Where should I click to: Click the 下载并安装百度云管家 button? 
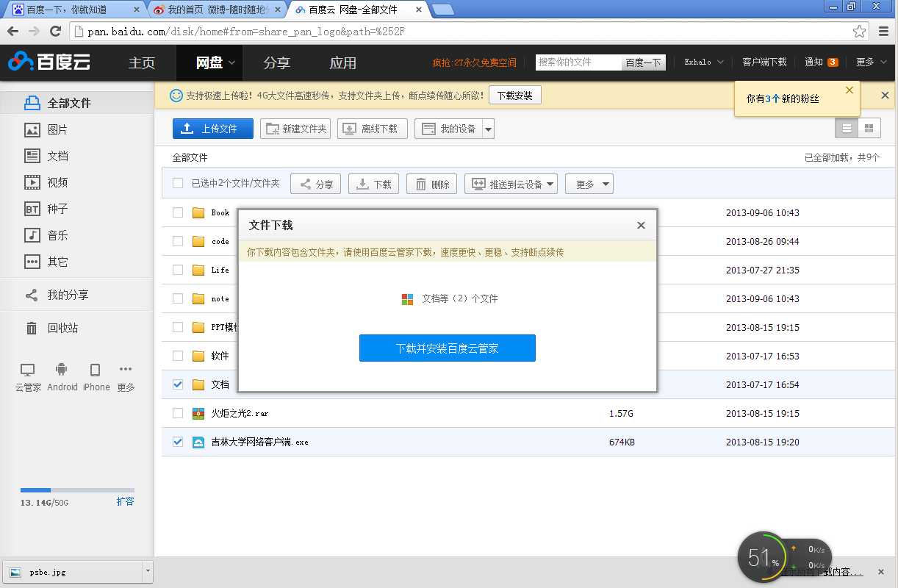click(x=447, y=348)
